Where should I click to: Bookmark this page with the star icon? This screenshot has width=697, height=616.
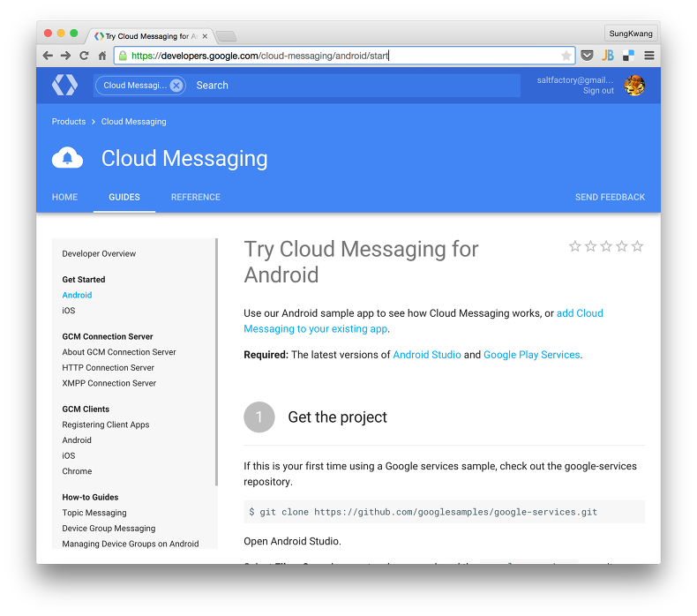(x=566, y=56)
